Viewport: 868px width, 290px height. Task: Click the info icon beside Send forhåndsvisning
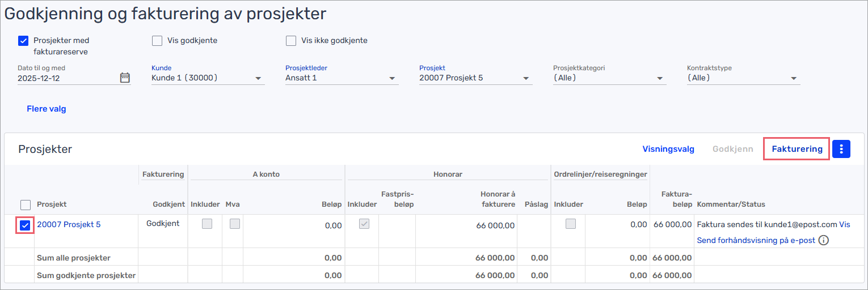824,240
